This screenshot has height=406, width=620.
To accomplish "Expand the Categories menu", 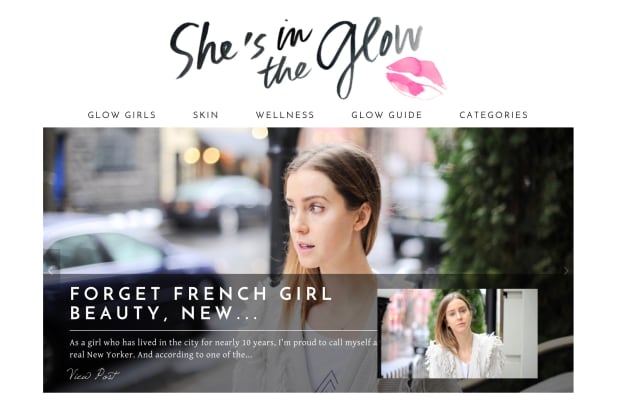I will 493,115.
